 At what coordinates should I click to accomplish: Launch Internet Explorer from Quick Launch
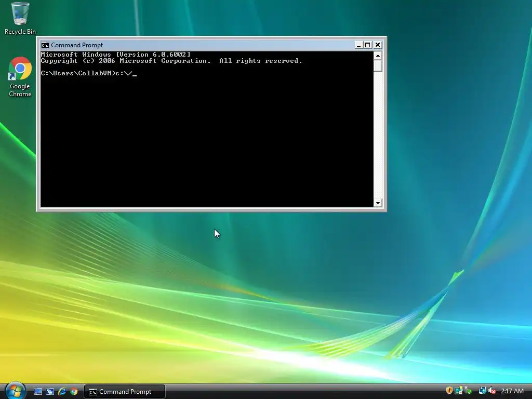[62, 392]
